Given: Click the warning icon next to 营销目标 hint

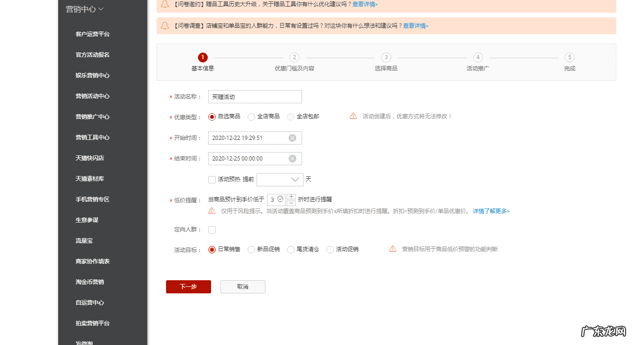Looking at the screenshot, I should click(x=393, y=249).
